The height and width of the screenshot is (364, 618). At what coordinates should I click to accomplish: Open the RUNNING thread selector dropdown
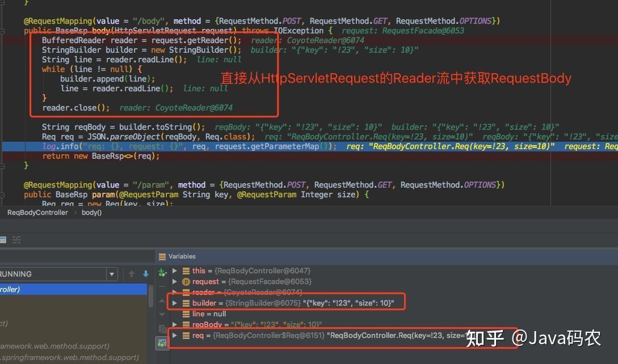coord(112,274)
